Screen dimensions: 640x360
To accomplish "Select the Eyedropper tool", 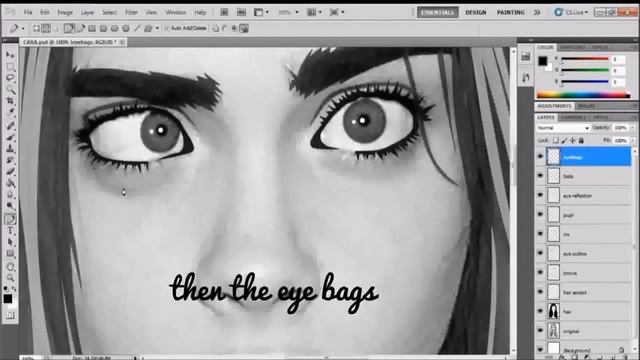I will pyautogui.click(x=10, y=112).
